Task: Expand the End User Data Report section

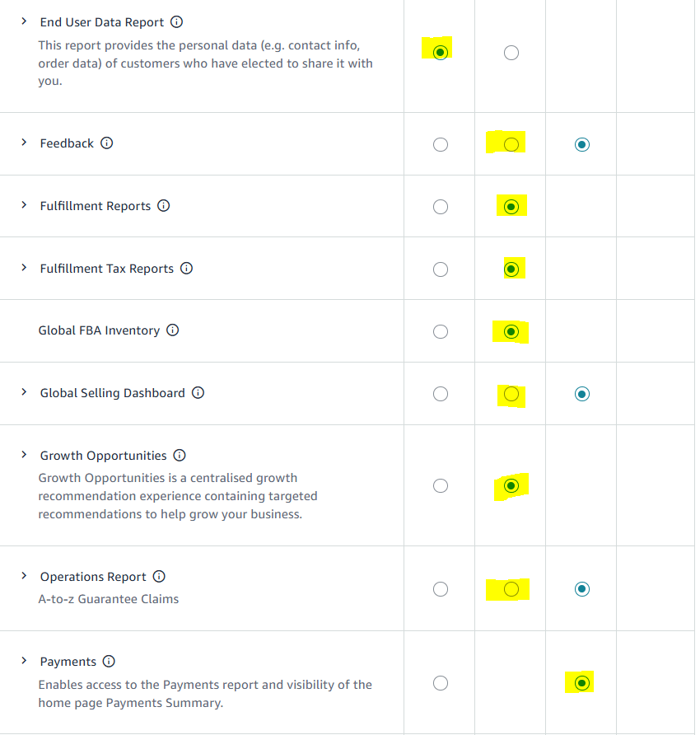Action: point(24,21)
